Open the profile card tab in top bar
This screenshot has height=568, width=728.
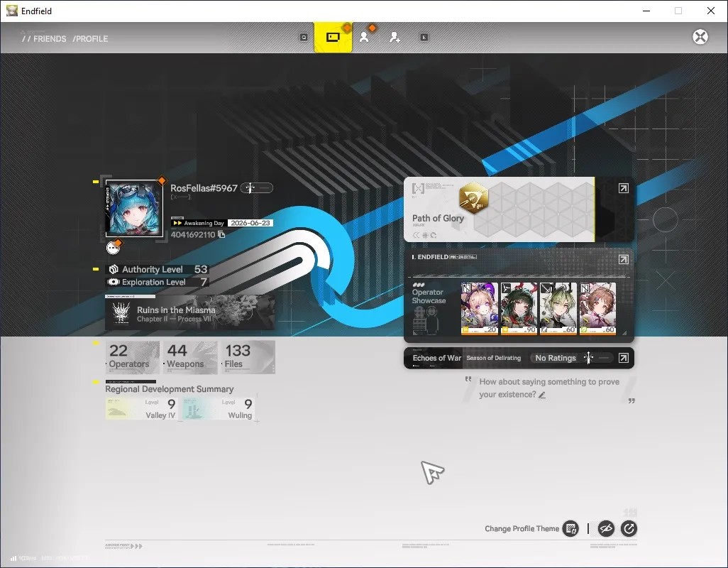[333, 37]
